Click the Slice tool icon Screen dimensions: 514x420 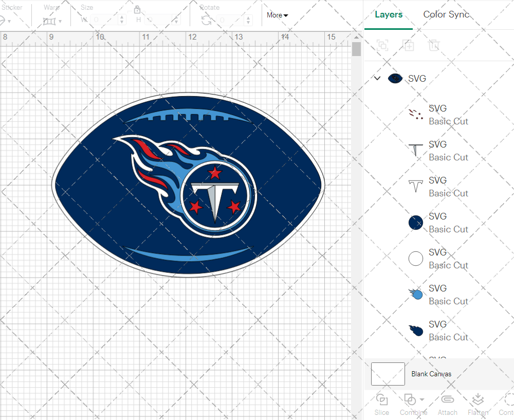(x=382, y=399)
